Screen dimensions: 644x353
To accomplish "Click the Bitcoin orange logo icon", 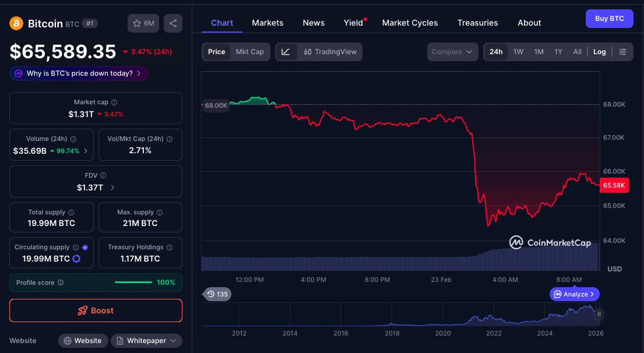I will coord(16,23).
